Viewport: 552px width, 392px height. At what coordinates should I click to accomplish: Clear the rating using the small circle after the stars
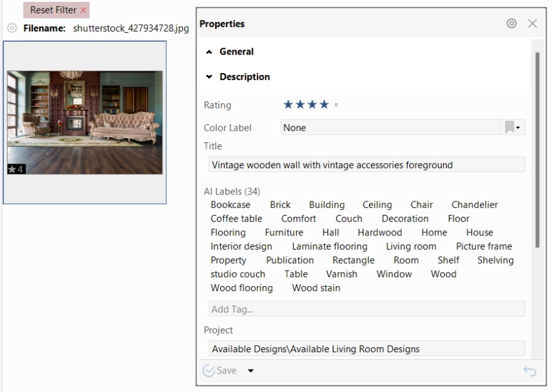[x=335, y=103]
